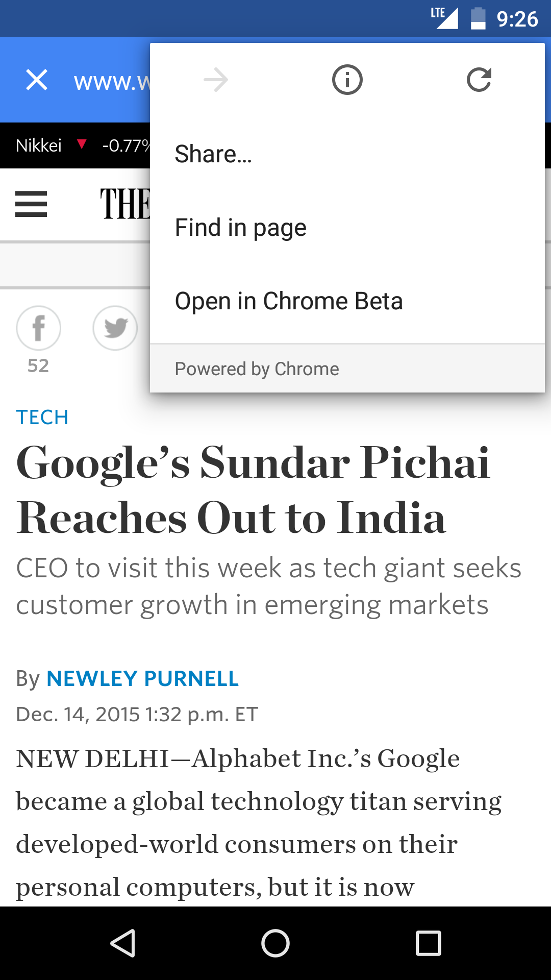Choose Find in page menu item
551x980 pixels.
tap(241, 228)
